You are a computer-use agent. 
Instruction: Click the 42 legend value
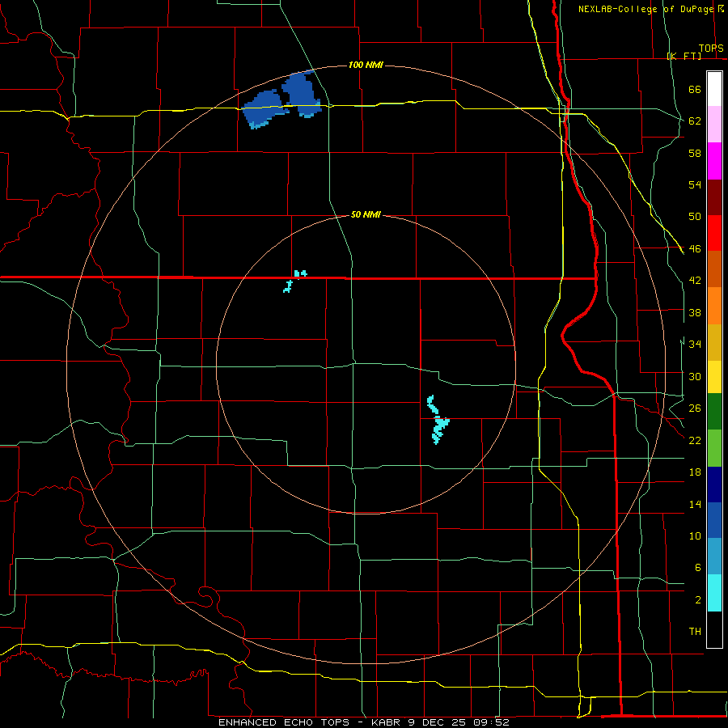click(x=695, y=281)
